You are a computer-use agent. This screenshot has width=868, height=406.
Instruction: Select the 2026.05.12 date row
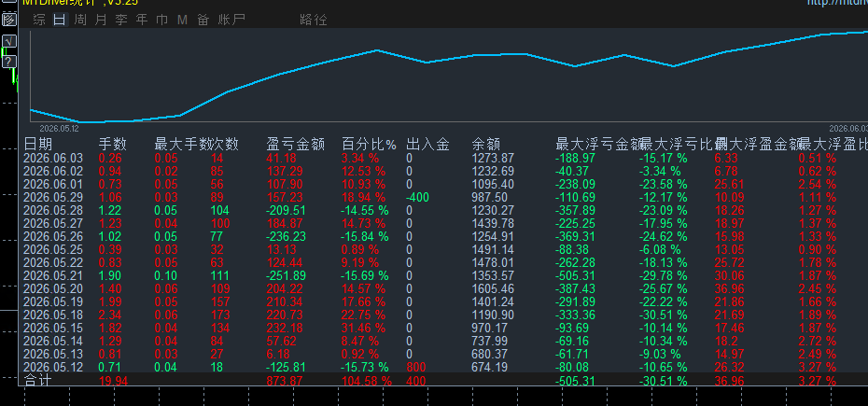[x=53, y=367]
